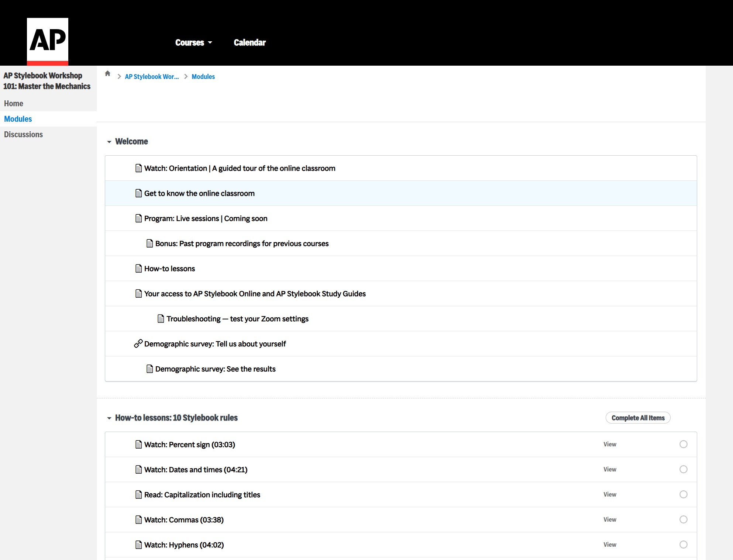Mark Watch: Commas completion circle
Image resolution: width=733 pixels, height=560 pixels.
tap(684, 519)
